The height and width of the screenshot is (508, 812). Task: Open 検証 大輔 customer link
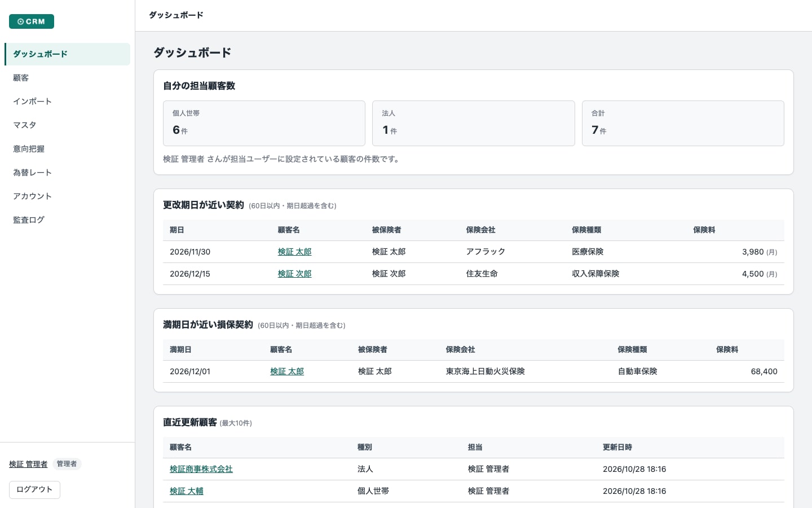[x=187, y=491]
